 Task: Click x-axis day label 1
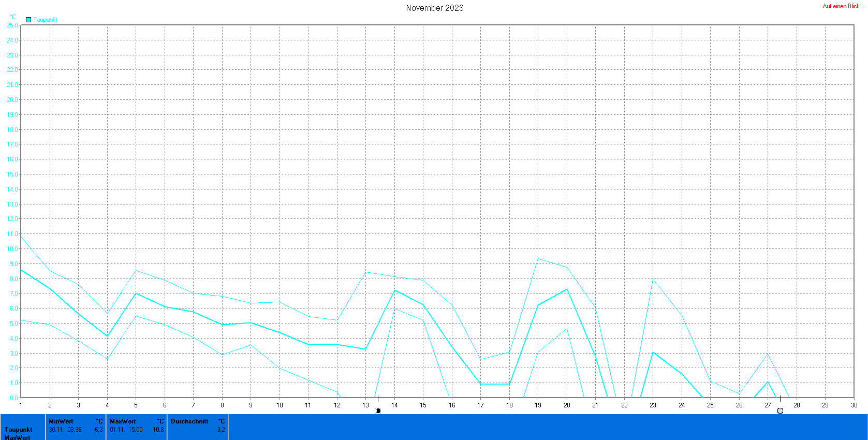tap(21, 405)
